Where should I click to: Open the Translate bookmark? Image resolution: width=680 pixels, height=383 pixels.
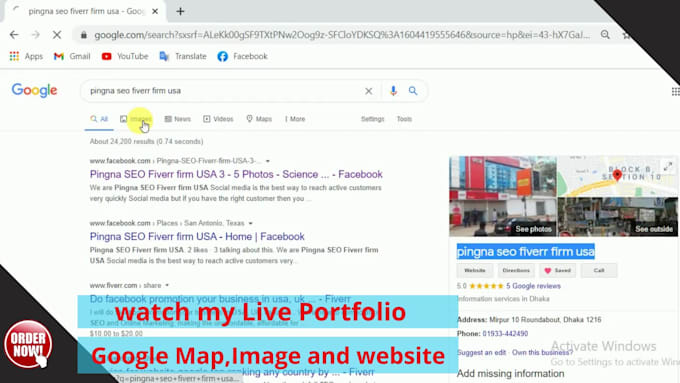(x=183, y=56)
